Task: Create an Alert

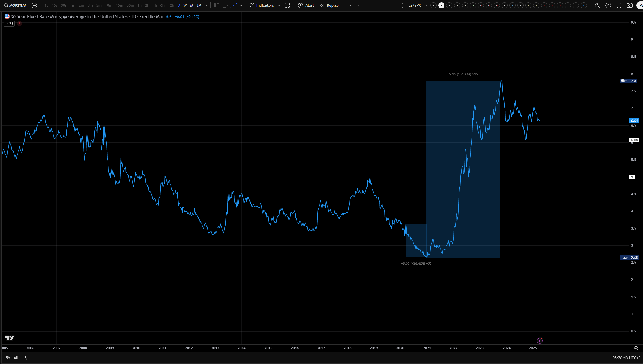Action: coord(306,5)
